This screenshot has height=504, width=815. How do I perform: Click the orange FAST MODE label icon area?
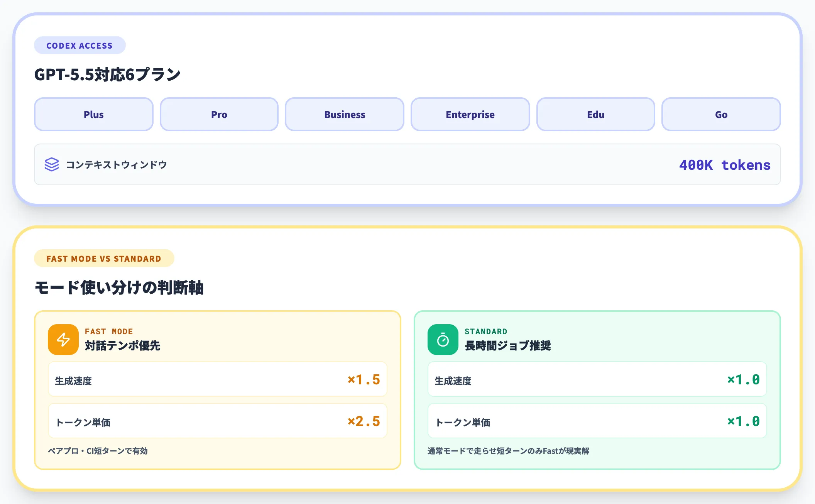[x=109, y=331]
